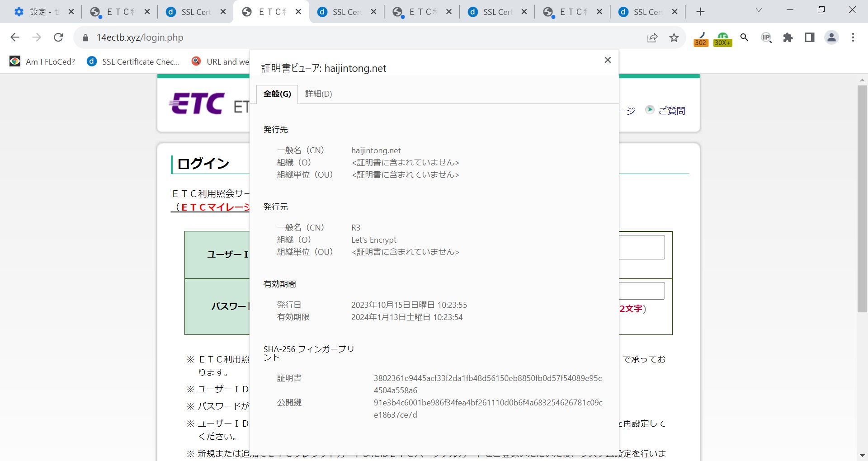
Task: Click the user ID input field
Action: (642, 247)
